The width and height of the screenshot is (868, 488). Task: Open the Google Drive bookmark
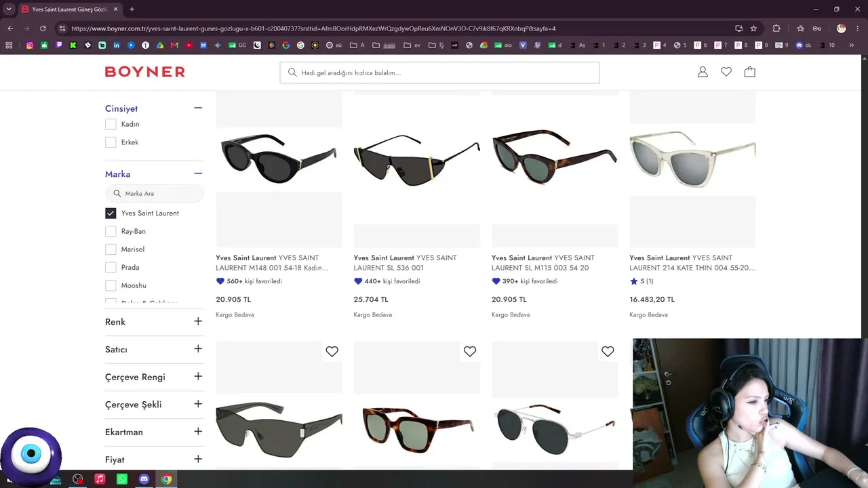pos(160,45)
